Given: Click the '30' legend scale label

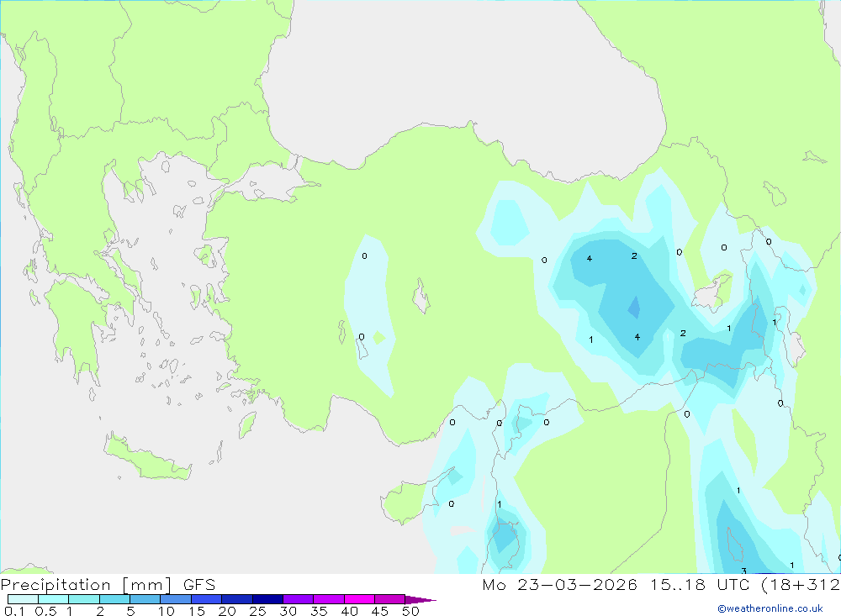Looking at the screenshot, I should tap(288, 611).
